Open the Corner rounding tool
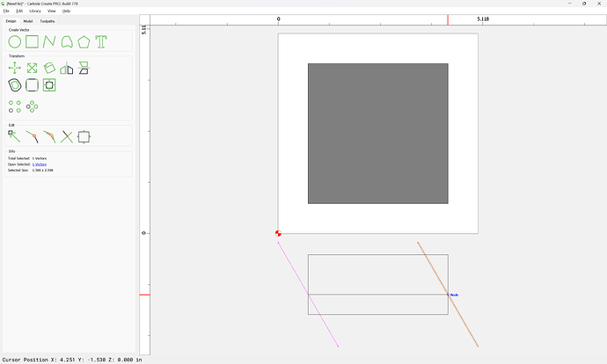 click(33, 85)
